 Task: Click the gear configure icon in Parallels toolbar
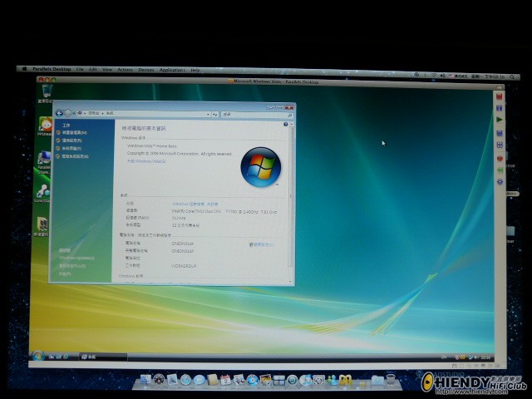[x=500, y=182]
